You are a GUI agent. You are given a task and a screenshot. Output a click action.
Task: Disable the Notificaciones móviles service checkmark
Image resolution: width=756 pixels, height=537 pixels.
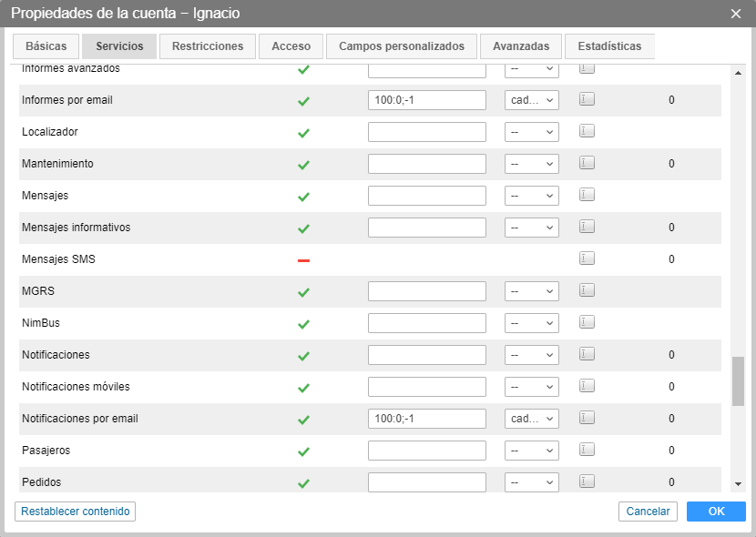coord(304,388)
